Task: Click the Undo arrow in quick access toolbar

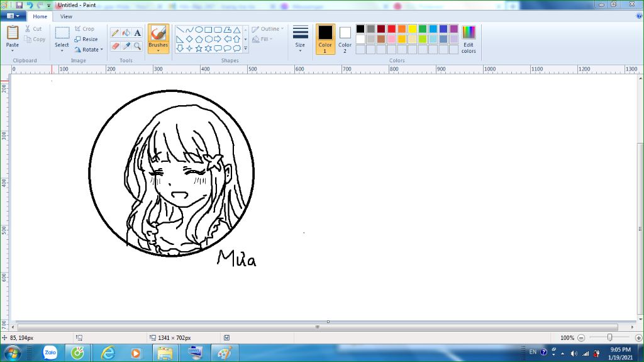Action: coord(30,5)
